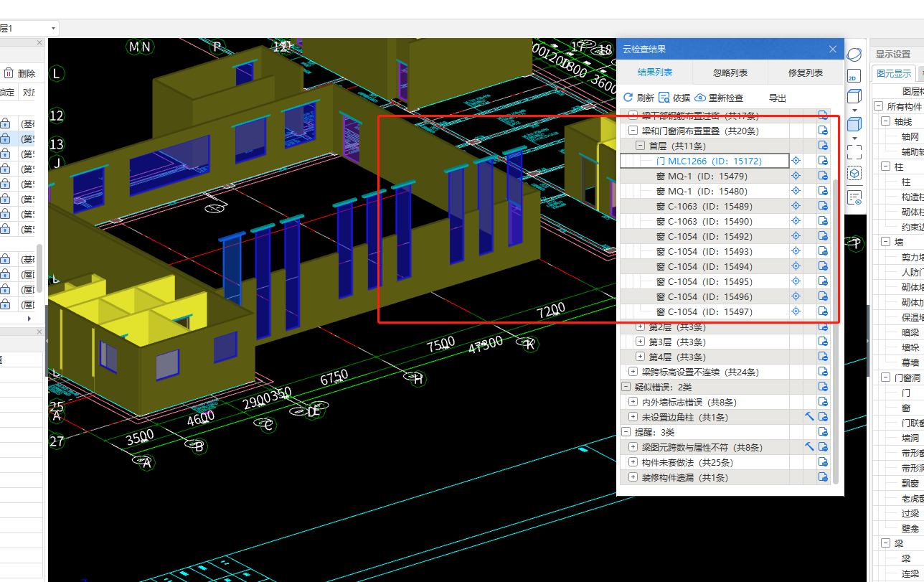Image resolution: width=924 pixels, height=582 pixels.
Task: Collapse the 疑似错误: 2类 section
Action: click(x=626, y=387)
